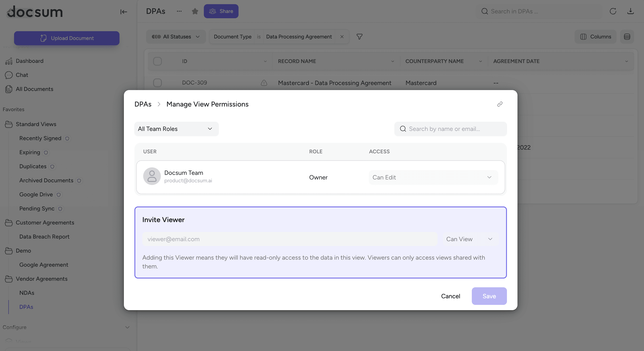644x351 pixels.
Task: Click the Cancel button in dialog
Action: pyautogui.click(x=450, y=296)
